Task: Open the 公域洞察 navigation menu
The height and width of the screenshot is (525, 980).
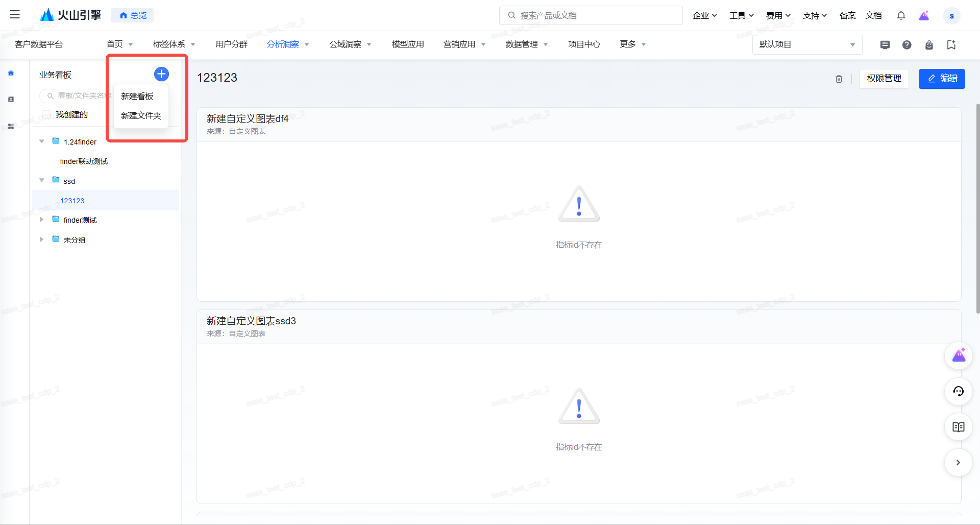Action: click(350, 44)
